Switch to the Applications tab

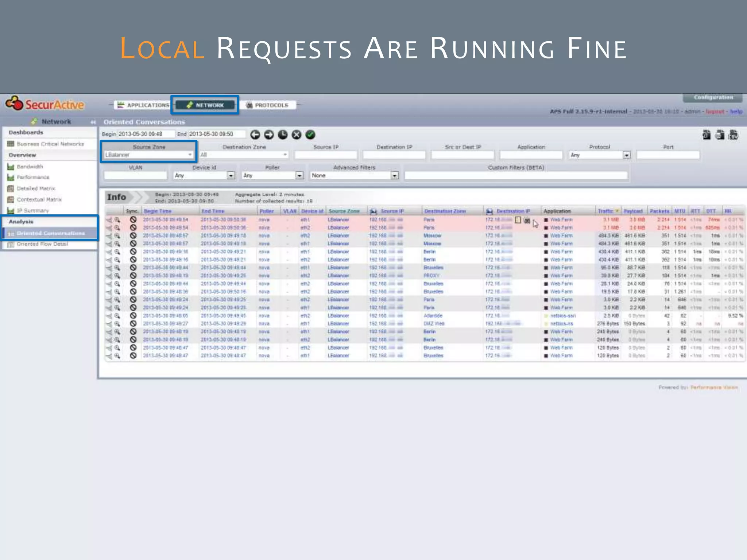click(x=143, y=105)
